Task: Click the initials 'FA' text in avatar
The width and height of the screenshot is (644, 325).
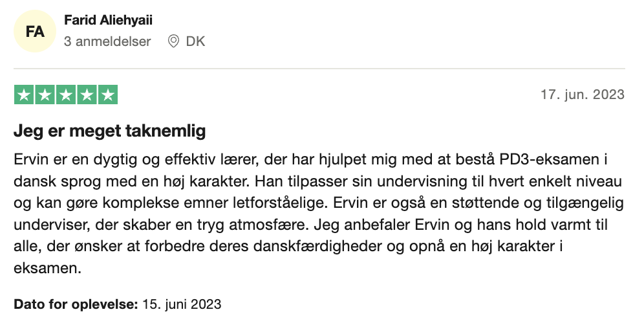Action: 34,31
